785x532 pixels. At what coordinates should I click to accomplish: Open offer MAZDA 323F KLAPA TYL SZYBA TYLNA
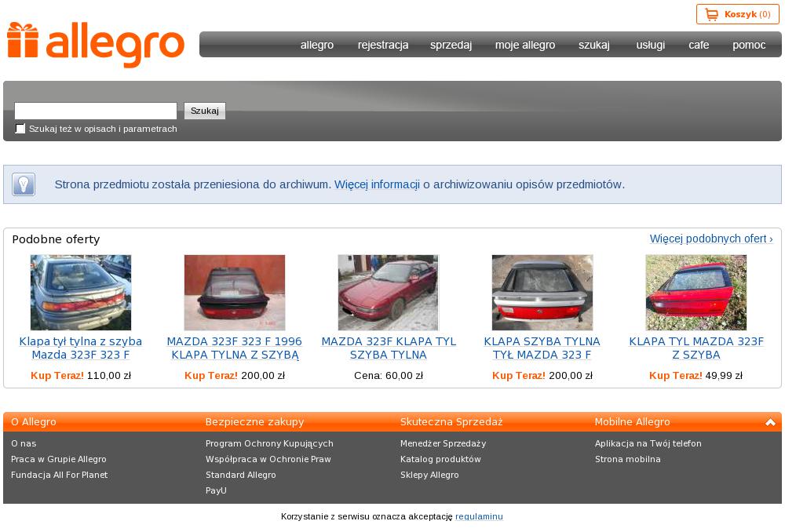tap(389, 348)
